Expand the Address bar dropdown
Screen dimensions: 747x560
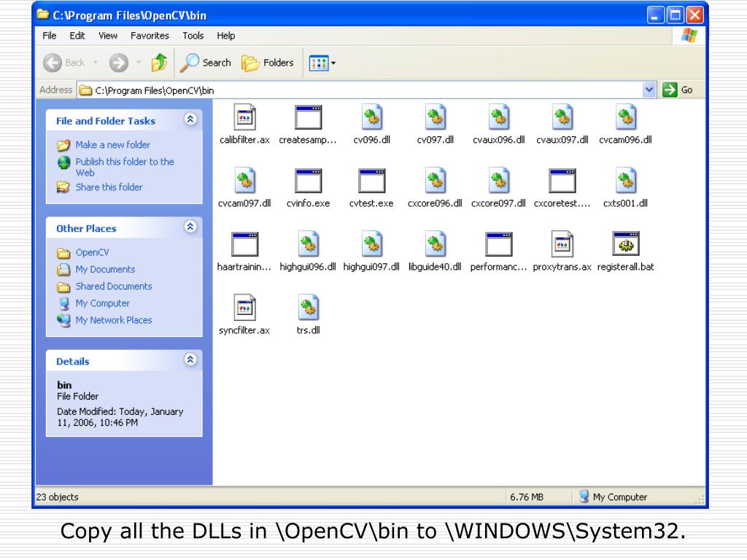(x=649, y=90)
